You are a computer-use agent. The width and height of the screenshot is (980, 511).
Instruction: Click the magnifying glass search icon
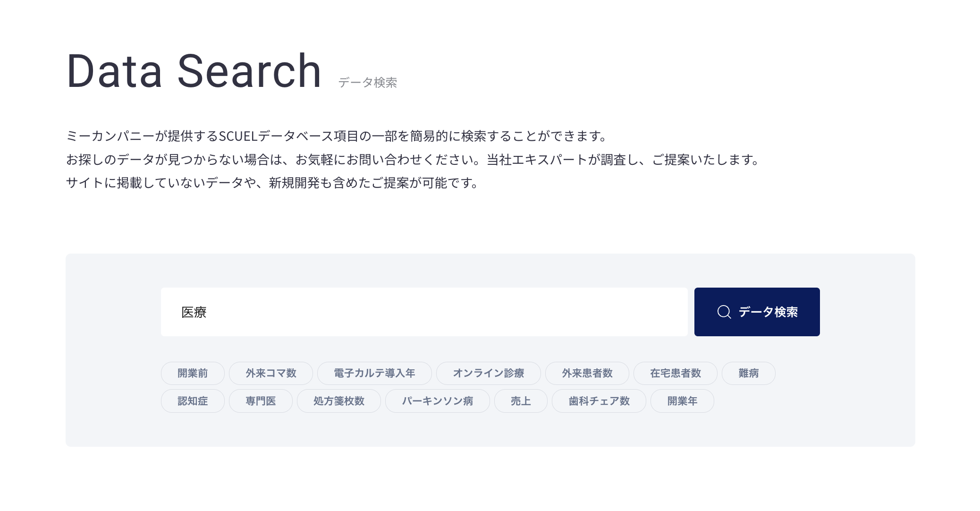point(724,312)
